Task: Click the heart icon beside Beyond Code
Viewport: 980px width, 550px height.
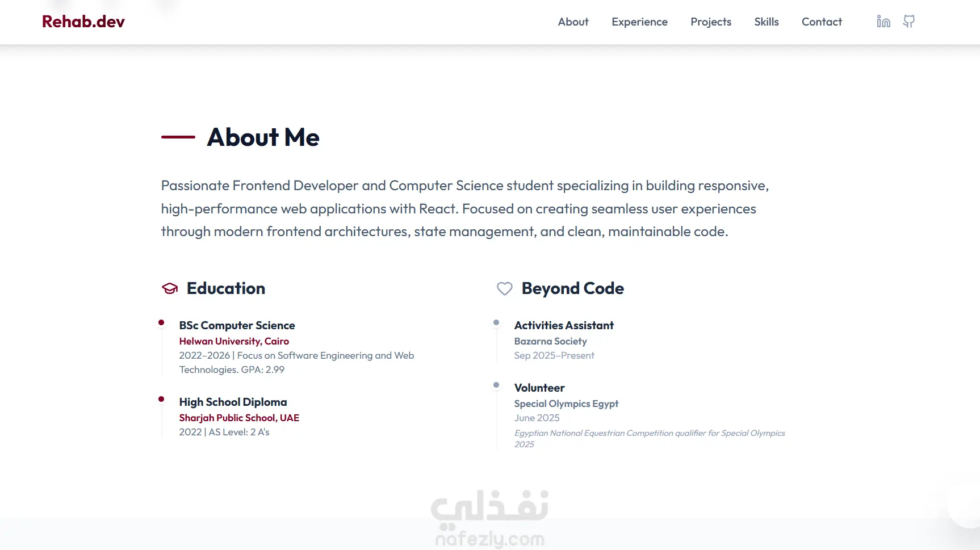Action: pyautogui.click(x=505, y=288)
